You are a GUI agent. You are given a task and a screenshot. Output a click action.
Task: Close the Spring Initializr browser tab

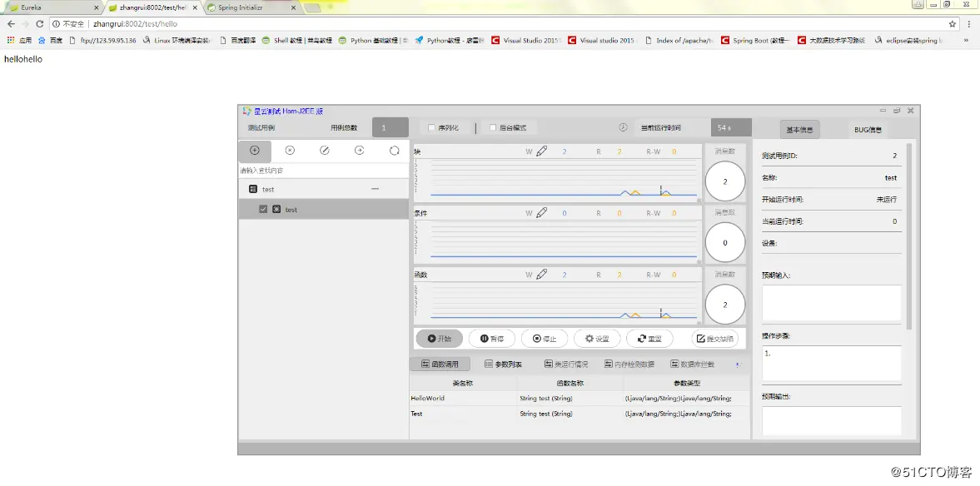pos(291,7)
